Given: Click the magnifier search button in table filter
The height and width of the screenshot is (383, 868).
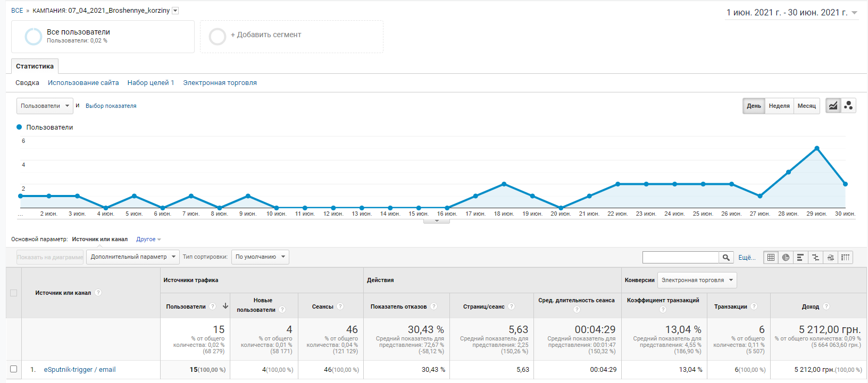Looking at the screenshot, I should point(726,258).
